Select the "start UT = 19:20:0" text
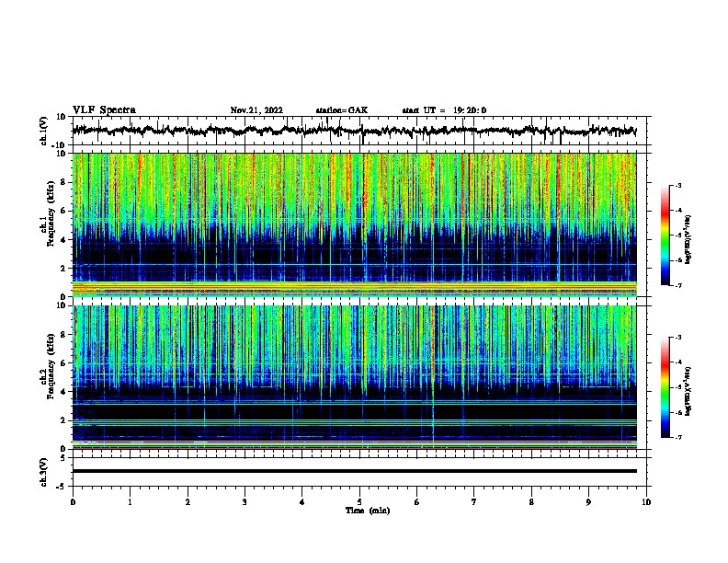Screen dimensions: 728x563 pos(444,110)
